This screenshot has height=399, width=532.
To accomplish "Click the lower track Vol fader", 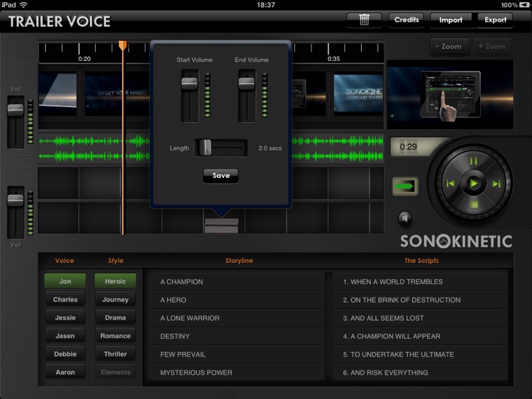I will click(16, 201).
